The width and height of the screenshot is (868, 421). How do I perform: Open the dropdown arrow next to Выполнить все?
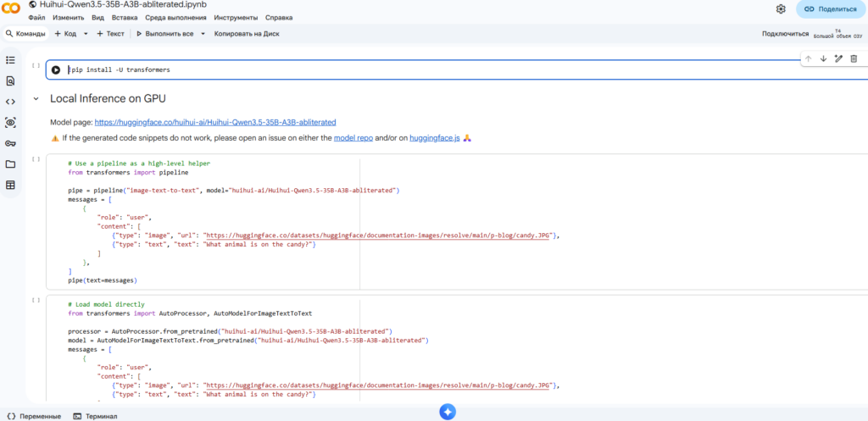203,34
